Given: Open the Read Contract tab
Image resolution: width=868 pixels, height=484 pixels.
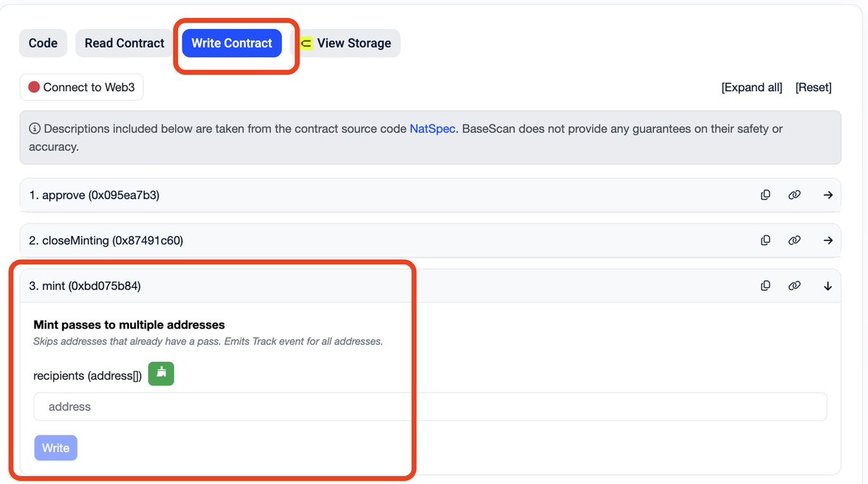Looking at the screenshot, I should point(124,43).
